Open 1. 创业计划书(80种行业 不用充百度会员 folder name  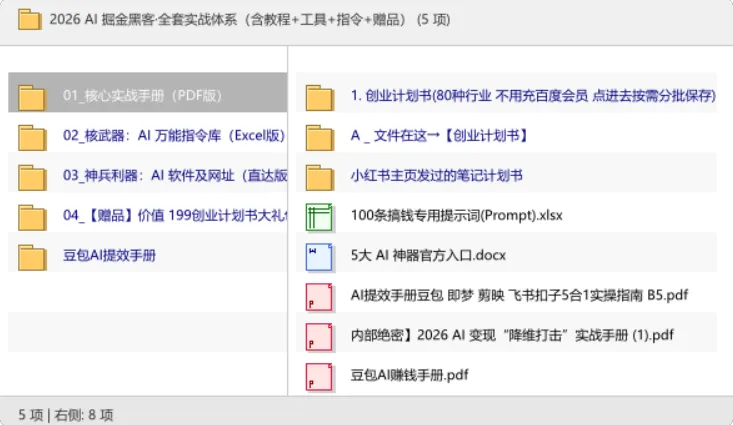(x=533, y=95)
